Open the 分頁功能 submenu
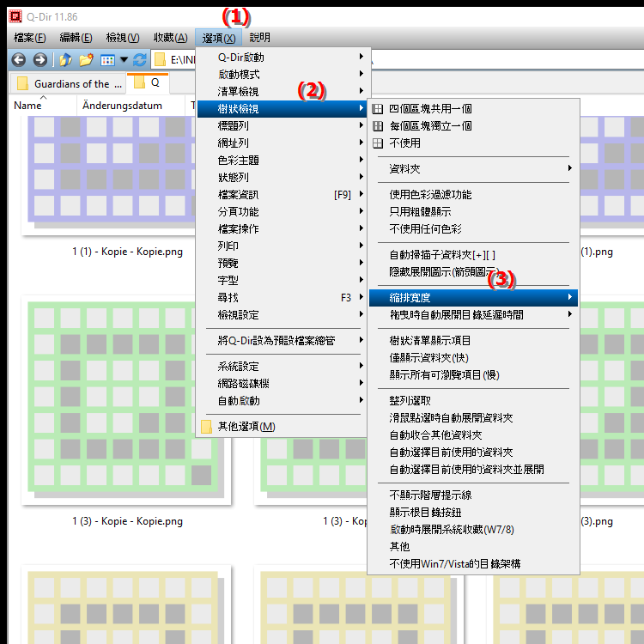The height and width of the screenshot is (644, 644). 283,212
